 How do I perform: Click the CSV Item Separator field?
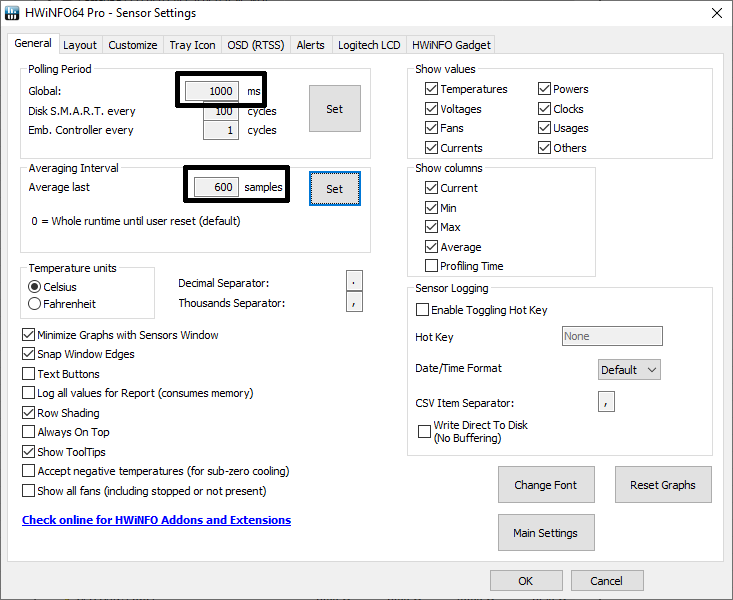(x=606, y=402)
